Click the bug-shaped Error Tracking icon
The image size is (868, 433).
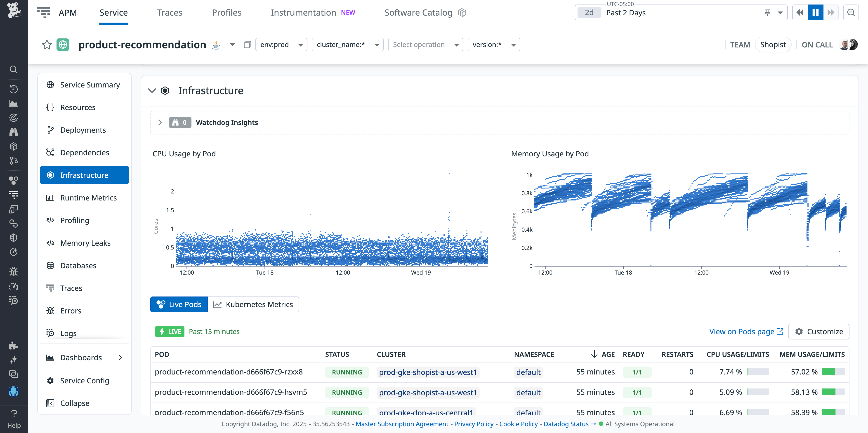14,271
